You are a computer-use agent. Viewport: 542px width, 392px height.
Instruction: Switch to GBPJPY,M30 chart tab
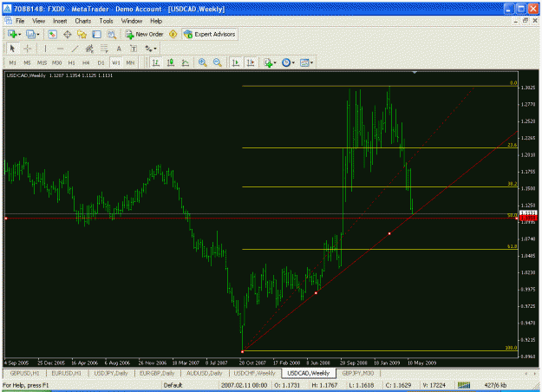point(358,373)
